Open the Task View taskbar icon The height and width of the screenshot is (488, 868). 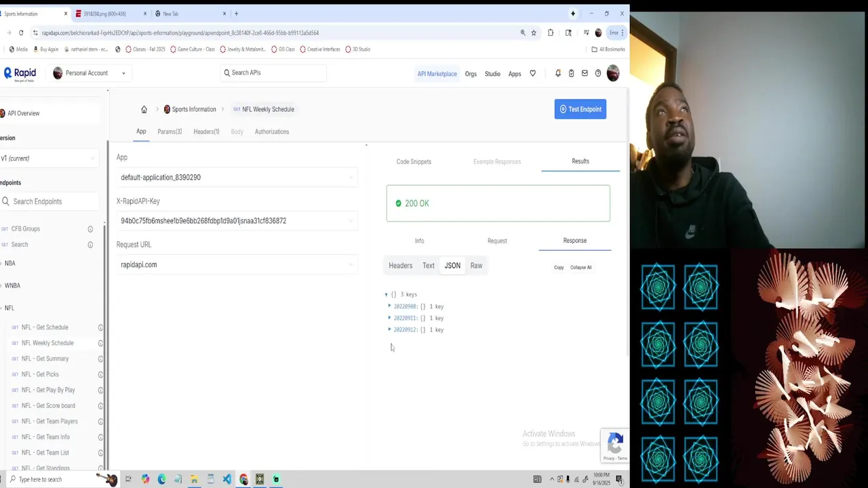pos(128,479)
